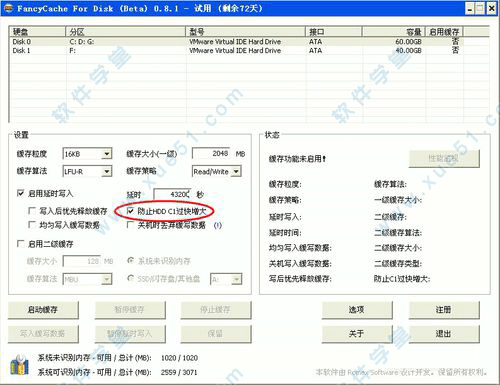Screen dimensions: 500x385
Task: Click the (!) info mark beside 关机时丢弃缓写数据
Action: (218, 225)
